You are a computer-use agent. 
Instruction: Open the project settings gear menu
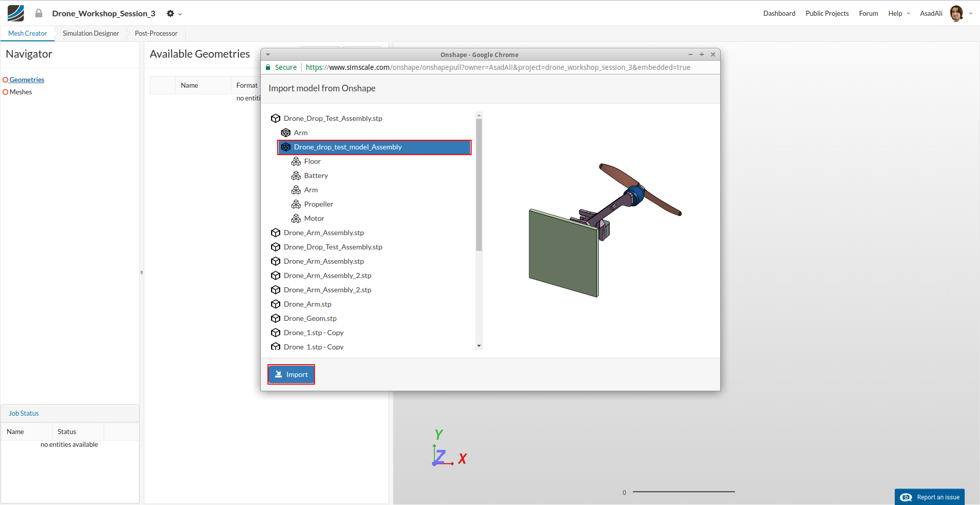pyautogui.click(x=174, y=14)
